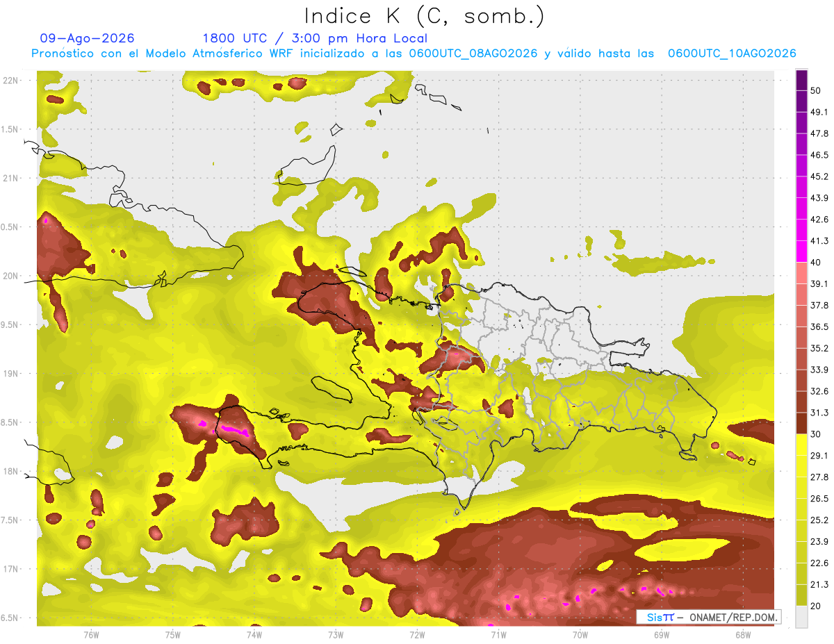Viewport: 834px width, 644px height.
Task: Click the "25.2" color scale label
Action: coord(819,520)
